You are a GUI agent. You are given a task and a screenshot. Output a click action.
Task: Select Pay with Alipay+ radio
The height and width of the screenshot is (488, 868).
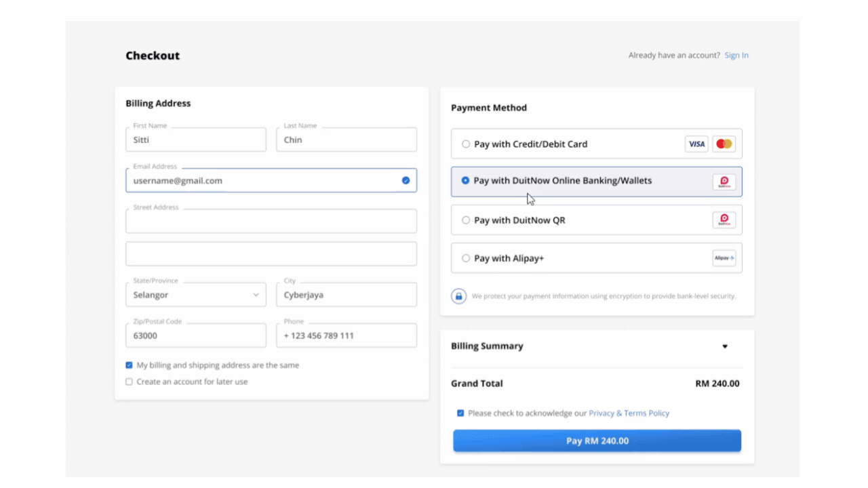(466, 258)
